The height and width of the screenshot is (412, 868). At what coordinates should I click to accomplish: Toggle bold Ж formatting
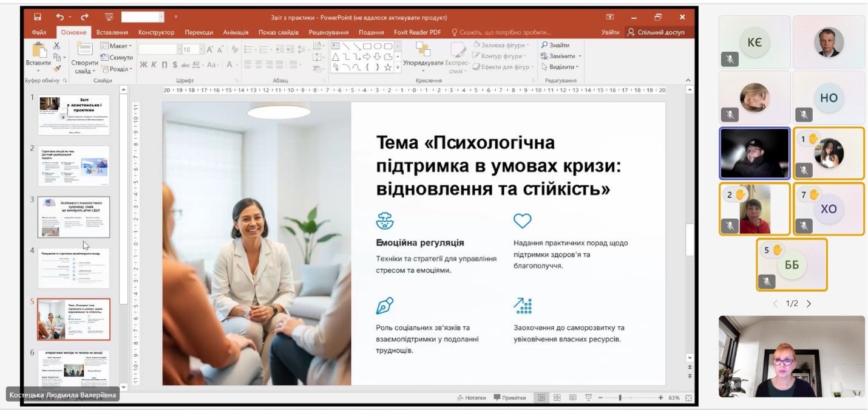pos(144,64)
